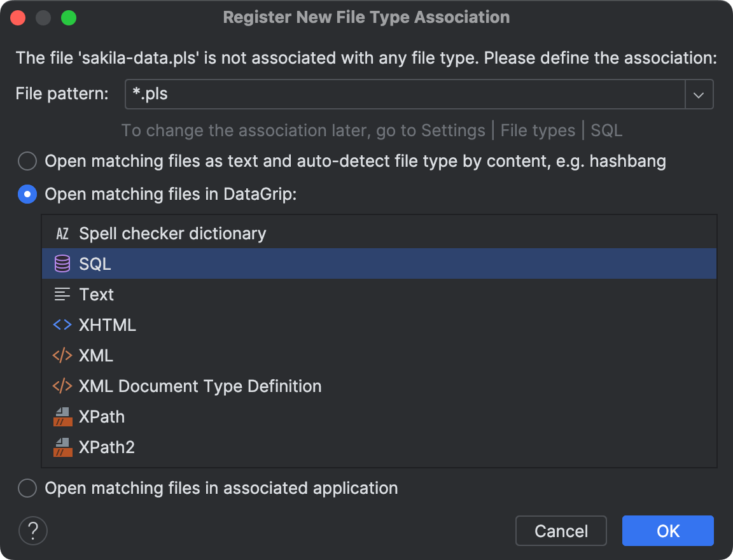This screenshot has height=560, width=733.
Task: Click the XPath file type icon
Action: tap(61, 416)
